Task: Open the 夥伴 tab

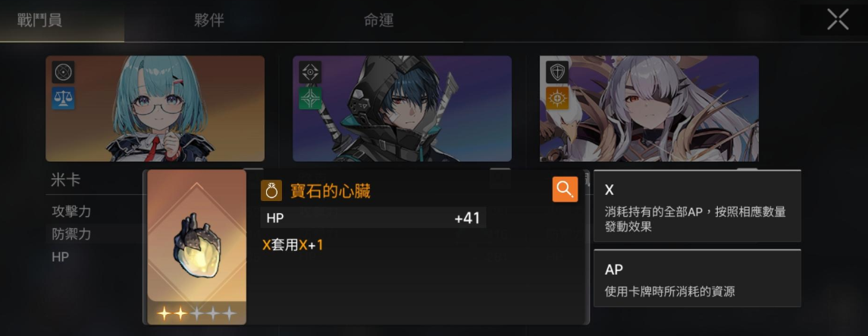Action: coord(209,20)
